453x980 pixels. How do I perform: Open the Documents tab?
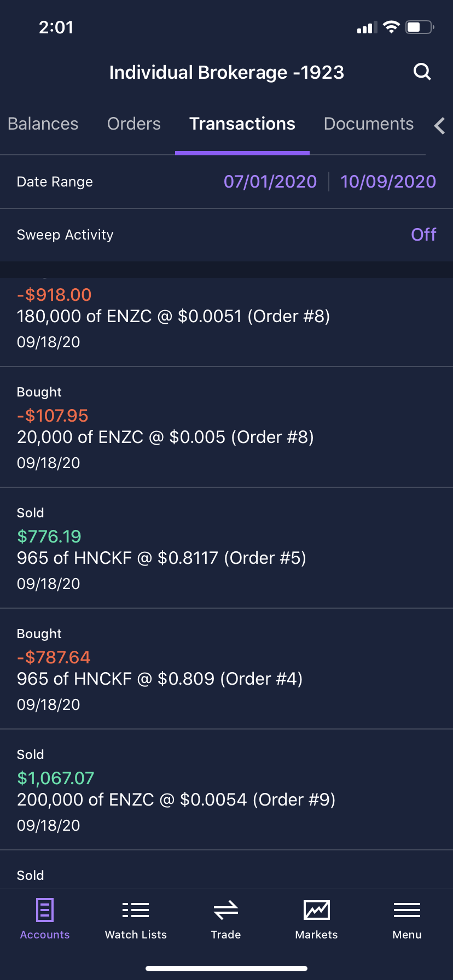pyautogui.click(x=368, y=124)
